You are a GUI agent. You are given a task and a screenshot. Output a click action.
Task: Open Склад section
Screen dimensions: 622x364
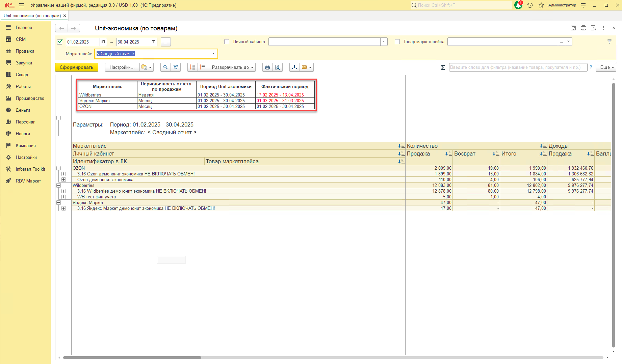[25, 75]
